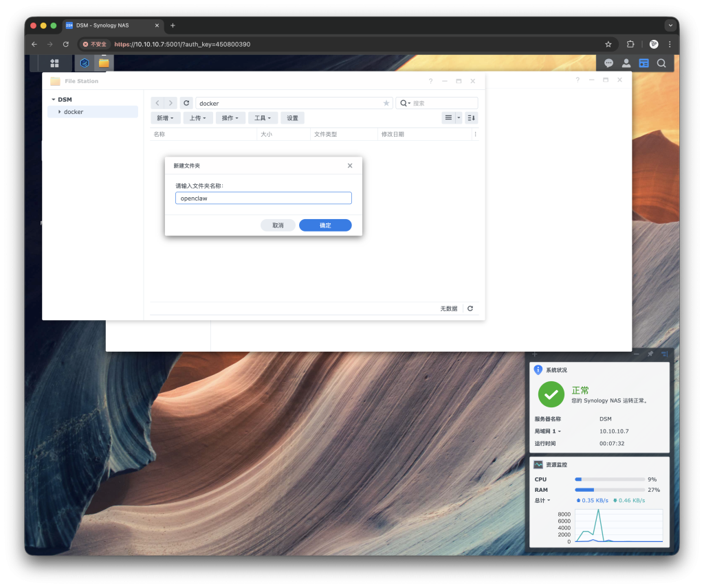Select the docker folder in sidebar
This screenshot has width=704, height=588.
(x=74, y=112)
